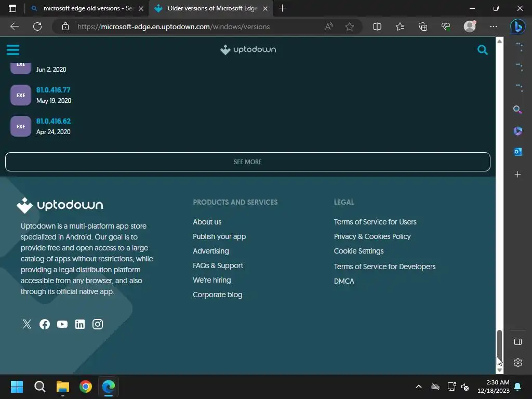Open Terms of Service for Developers
Image resolution: width=532 pixels, height=399 pixels.
coord(384,267)
